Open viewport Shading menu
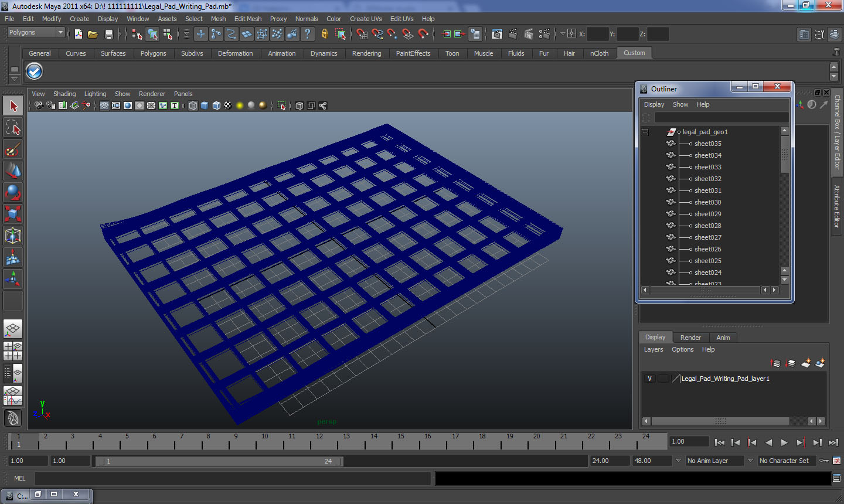 (64, 94)
